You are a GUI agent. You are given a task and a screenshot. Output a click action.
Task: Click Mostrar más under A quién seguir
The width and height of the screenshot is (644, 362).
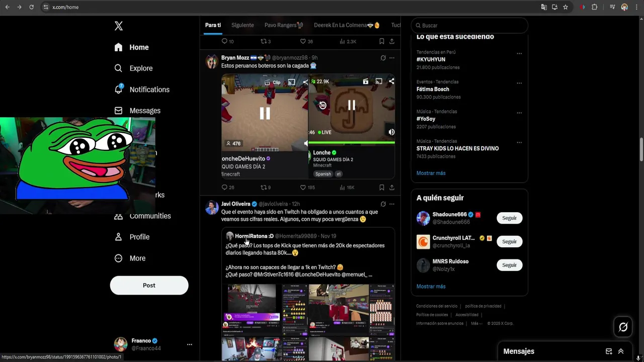[431, 286]
